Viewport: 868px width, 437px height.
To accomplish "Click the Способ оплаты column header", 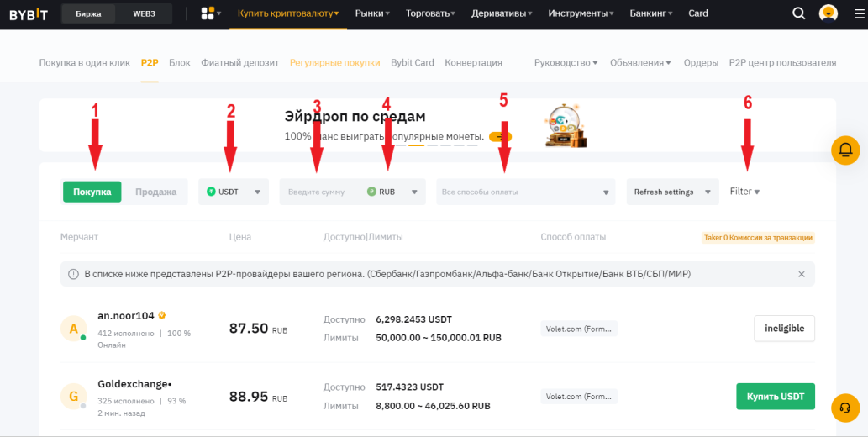I will 573,237.
